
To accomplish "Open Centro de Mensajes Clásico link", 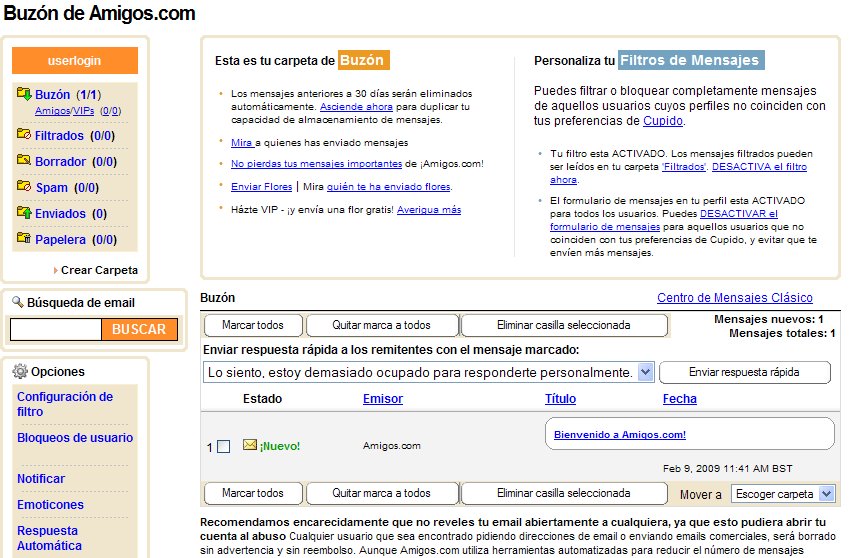I will point(735,298).
